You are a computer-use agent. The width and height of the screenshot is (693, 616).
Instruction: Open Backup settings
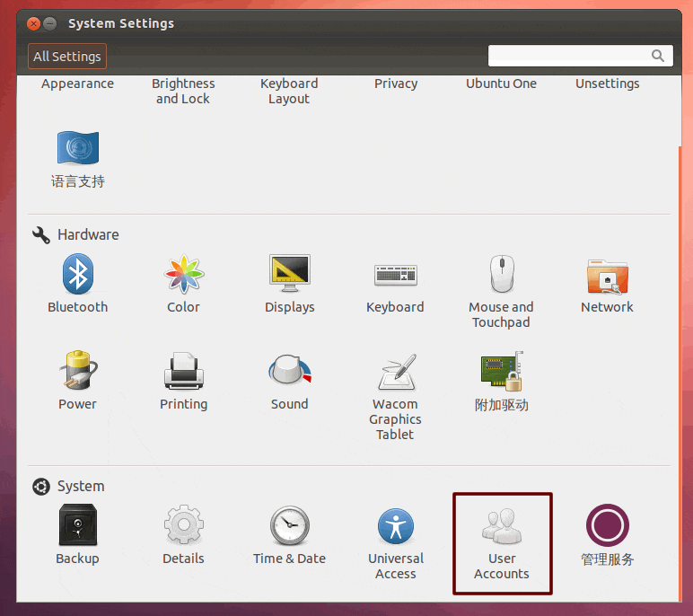tap(78, 526)
